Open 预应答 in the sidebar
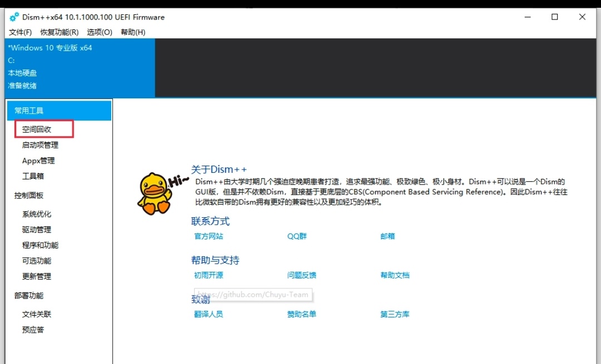This screenshot has height=364, width=601. pyautogui.click(x=33, y=330)
